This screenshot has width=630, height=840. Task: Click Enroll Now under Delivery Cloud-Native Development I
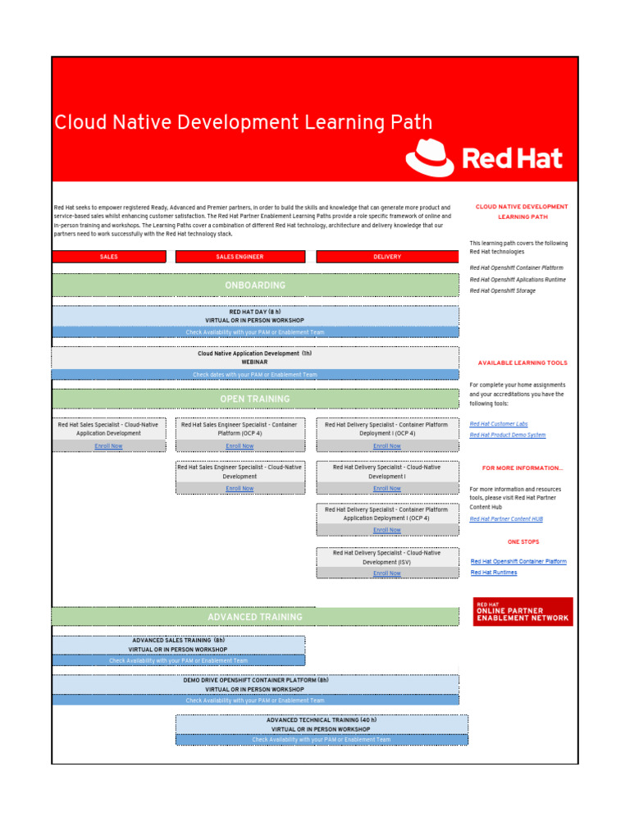[387, 489]
